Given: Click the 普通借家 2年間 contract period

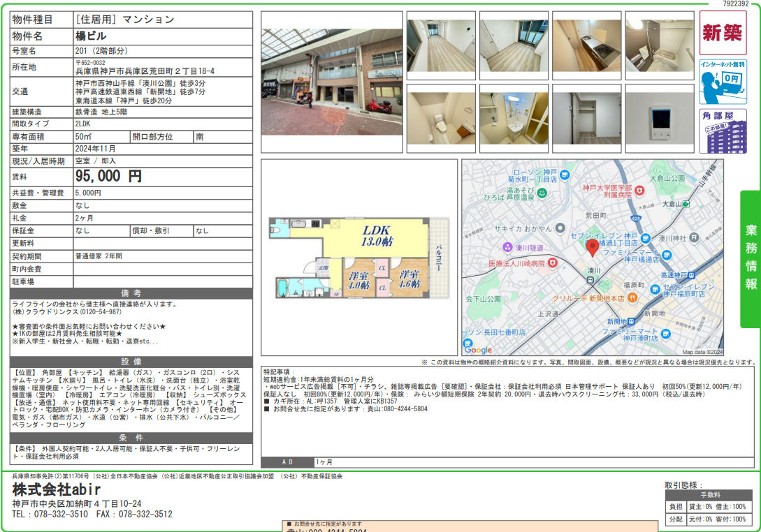Looking at the screenshot, I should 99,256.
